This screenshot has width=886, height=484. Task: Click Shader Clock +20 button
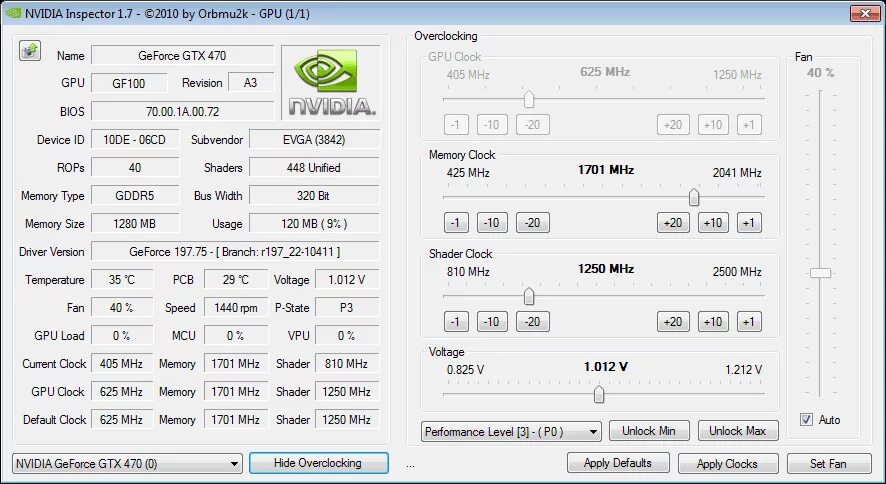[673, 322]
